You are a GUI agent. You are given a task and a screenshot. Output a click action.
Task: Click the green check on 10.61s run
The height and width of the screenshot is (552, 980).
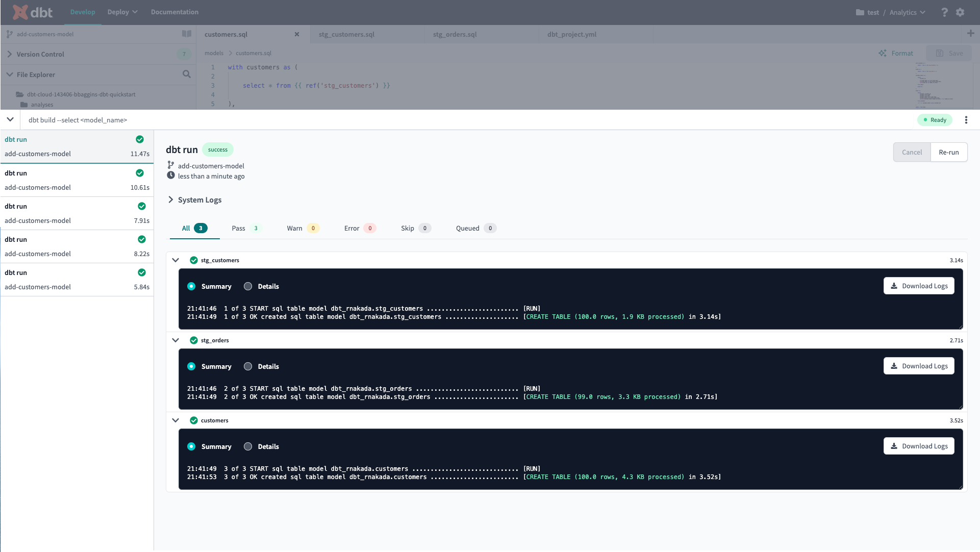click(x=140, y=173)
